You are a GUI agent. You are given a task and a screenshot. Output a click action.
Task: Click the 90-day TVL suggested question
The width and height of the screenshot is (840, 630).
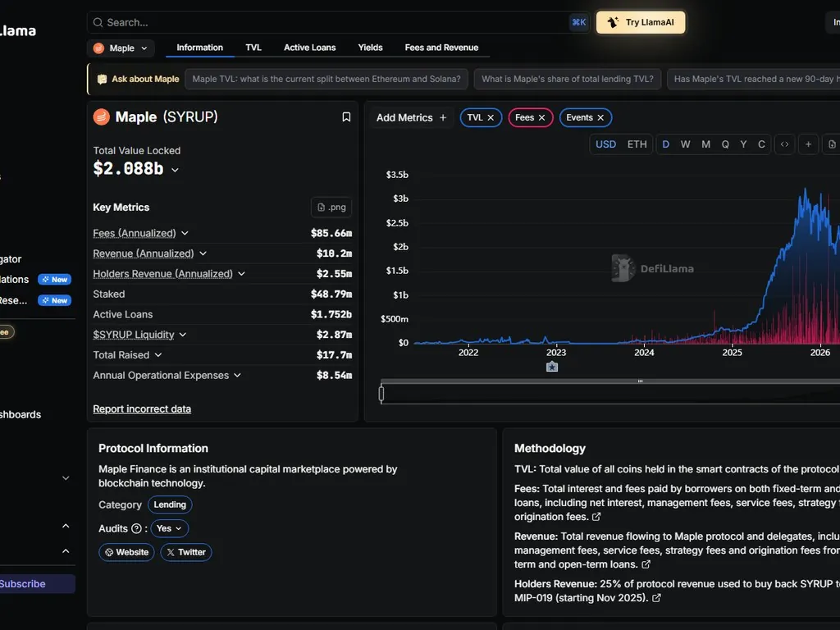(754, 79)
